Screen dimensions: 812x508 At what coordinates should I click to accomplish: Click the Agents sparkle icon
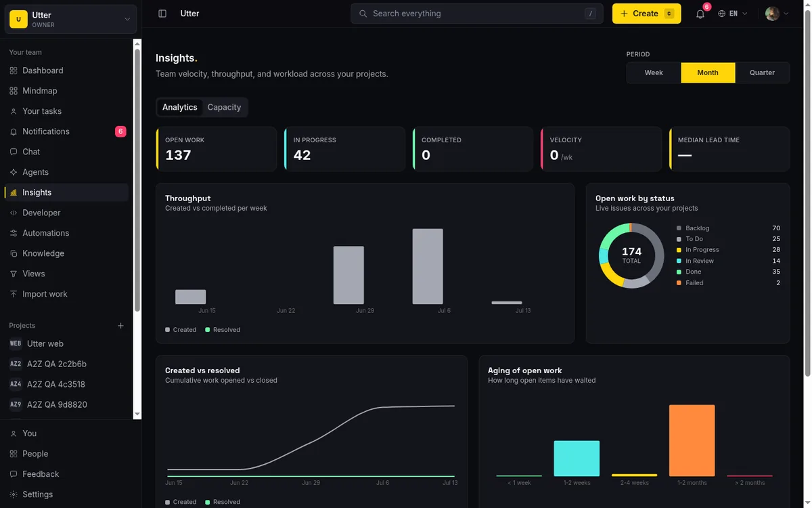pyautogui.click(x=14, y=172)
